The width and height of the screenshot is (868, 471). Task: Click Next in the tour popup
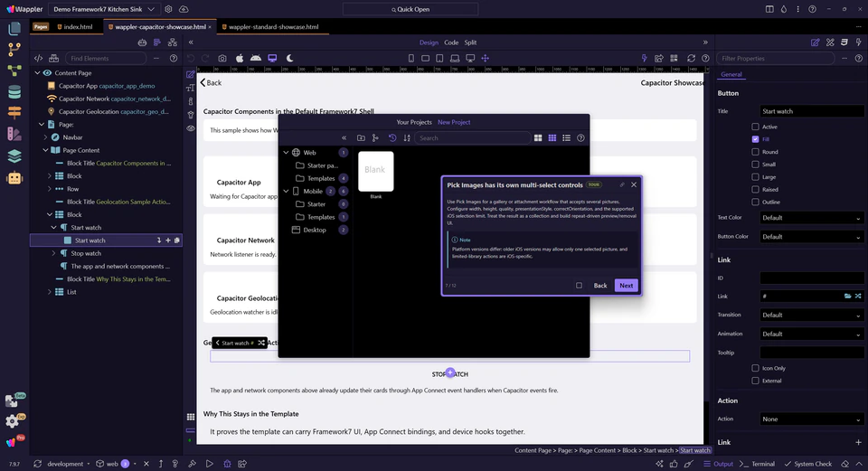click(x=626, y=286)
